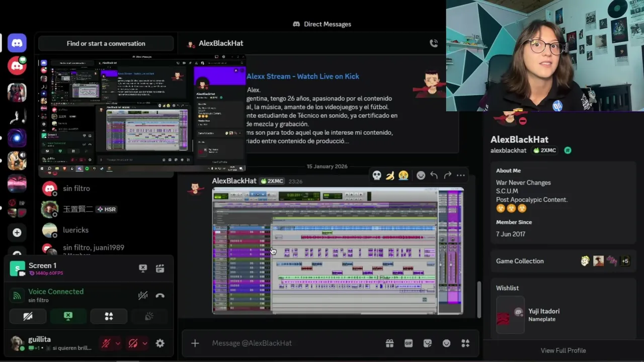Forward the message using the forward arrow
644x362 pixels.
[x=447, y=175]
